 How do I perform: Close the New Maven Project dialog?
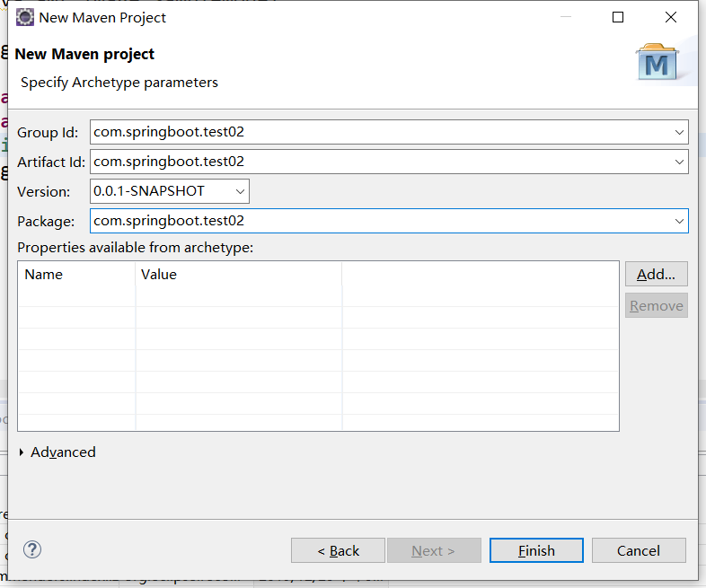671,18
